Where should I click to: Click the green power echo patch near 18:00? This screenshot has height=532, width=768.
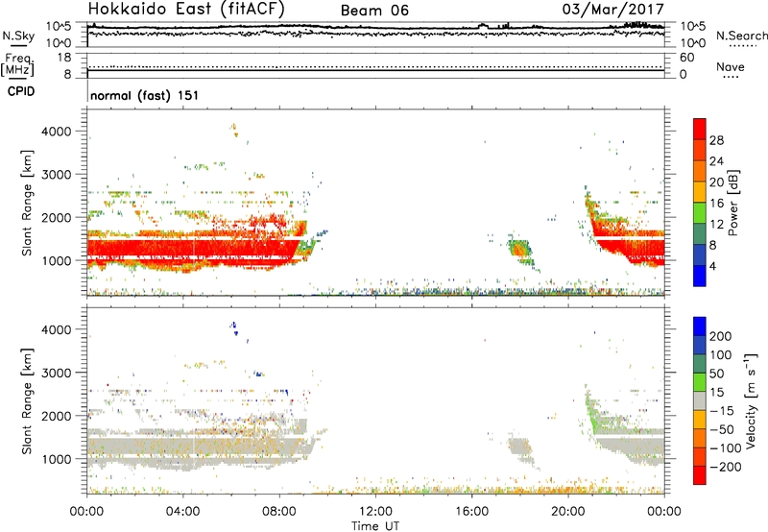pyautogui.click(x=519, y=249)
